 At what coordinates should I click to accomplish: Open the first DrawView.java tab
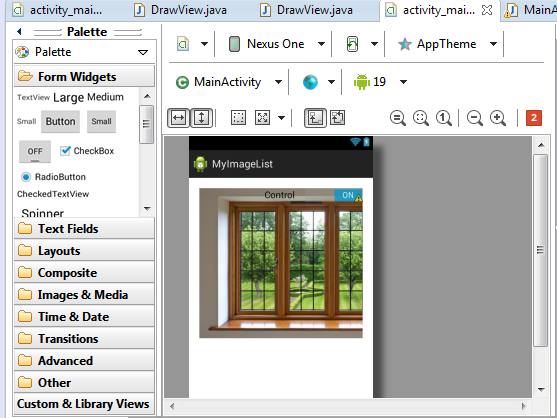click(x=180, y=10)
